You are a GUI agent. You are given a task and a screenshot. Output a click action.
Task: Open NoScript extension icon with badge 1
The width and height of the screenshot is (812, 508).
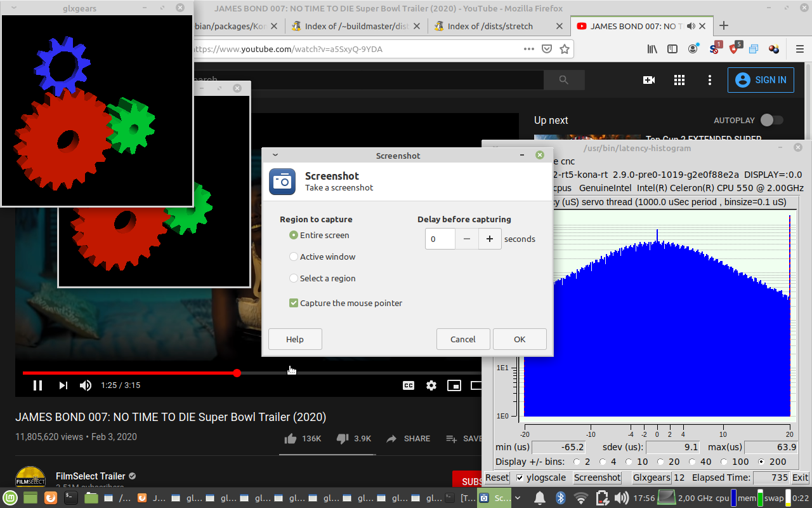(715, 48)
